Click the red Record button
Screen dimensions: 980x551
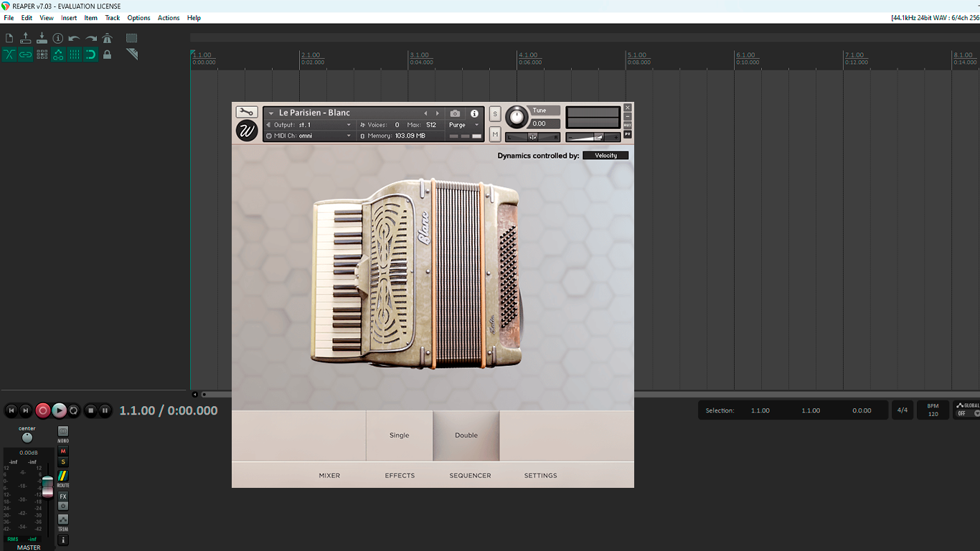coord(43,410)
